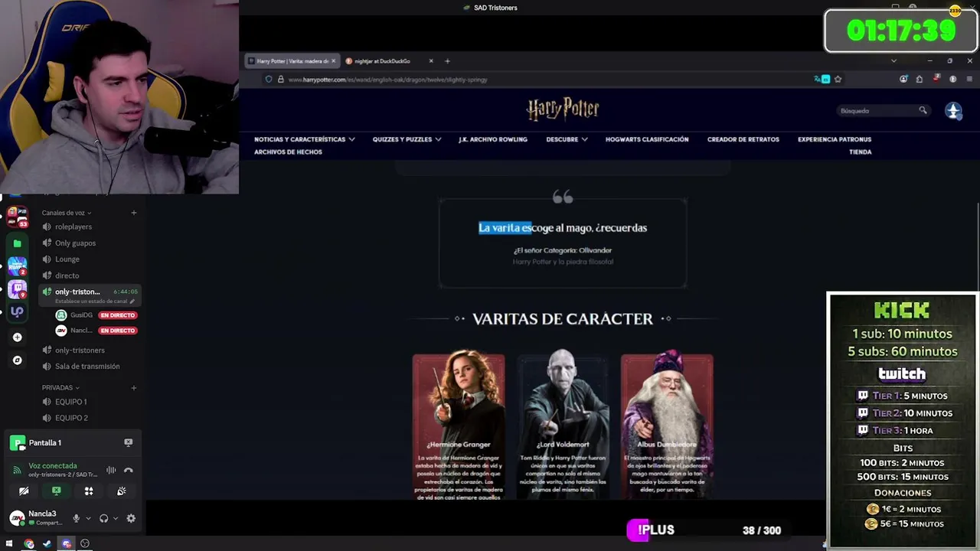Screen dimensions: 980x551
Task: Translate this page from address bar
Action: [x=822, y=80]
